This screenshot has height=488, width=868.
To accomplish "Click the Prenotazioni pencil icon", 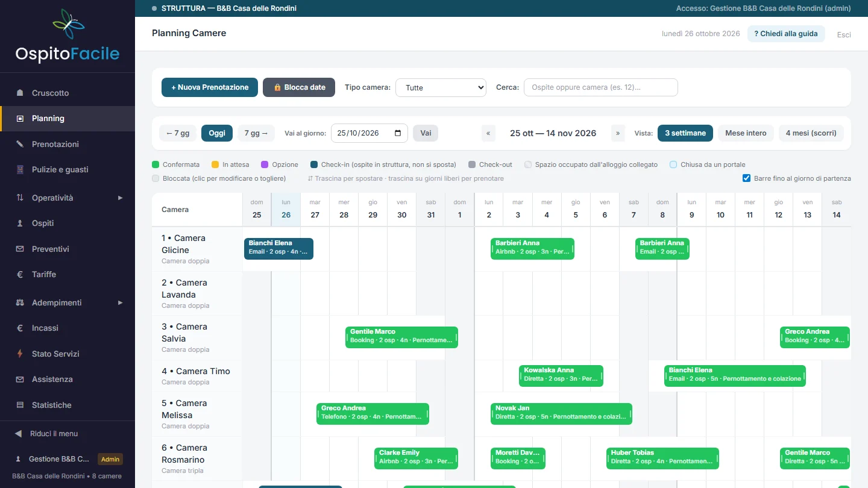I will point(20,144).
